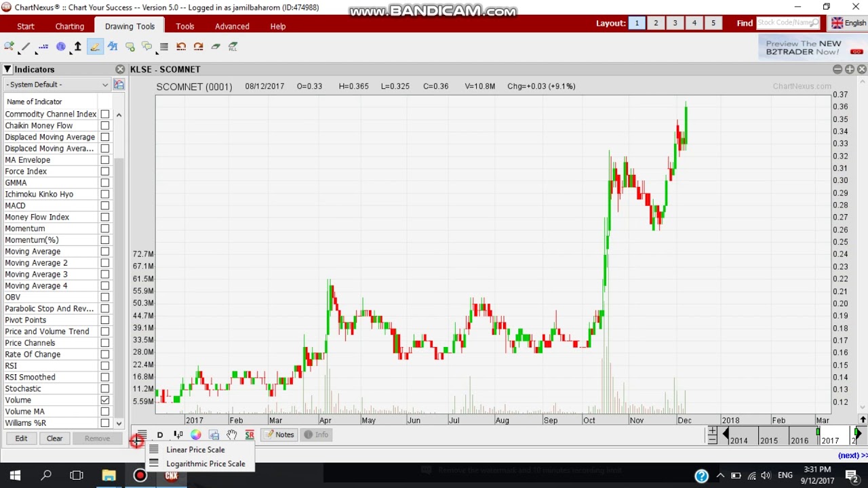
Task: Select the single-object eraser tool
Action: point(216,47)
